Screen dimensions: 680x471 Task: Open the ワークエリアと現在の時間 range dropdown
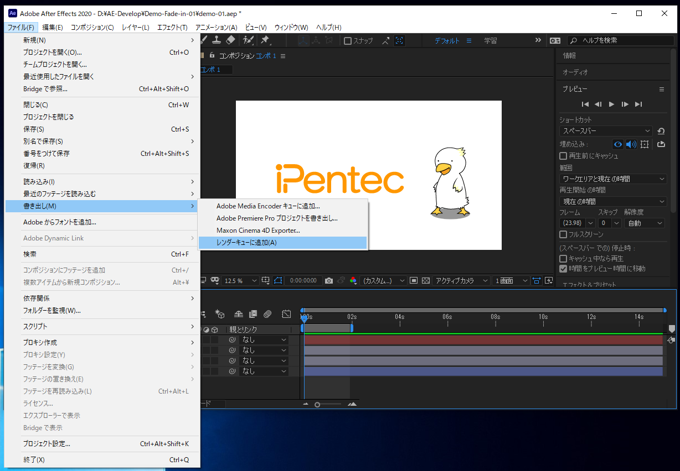coord(613,179)
